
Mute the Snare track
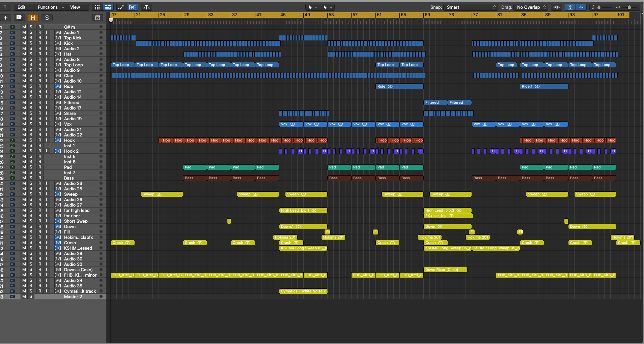[x=24, y=113]
